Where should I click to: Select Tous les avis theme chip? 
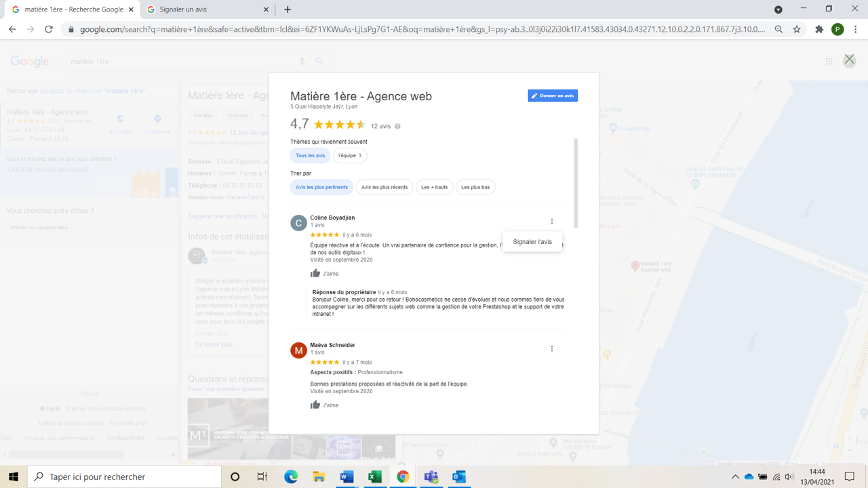(x=311, y=156)
